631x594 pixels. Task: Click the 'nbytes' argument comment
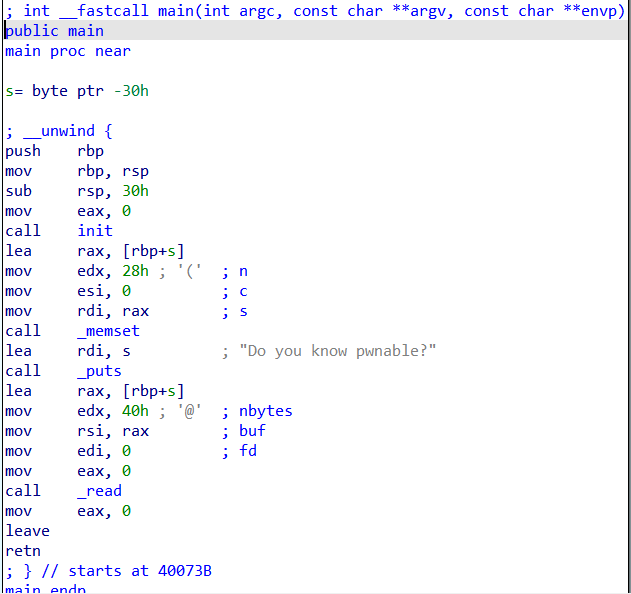266,411
